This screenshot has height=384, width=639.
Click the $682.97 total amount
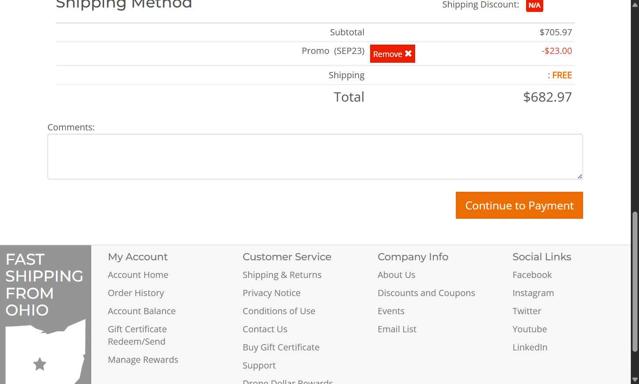pos(547,97)
